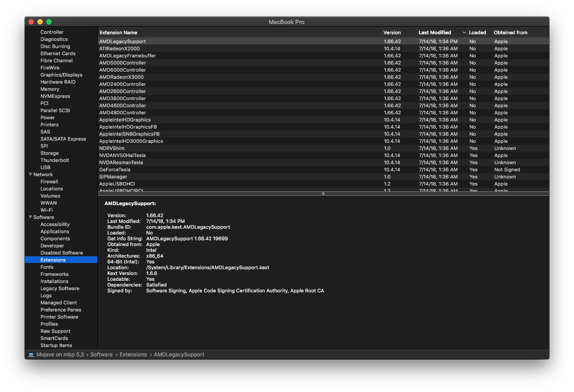Viewport: 574px width, 392px height.
Task: Show Wi-Fi network information
Action: point(47,210)
